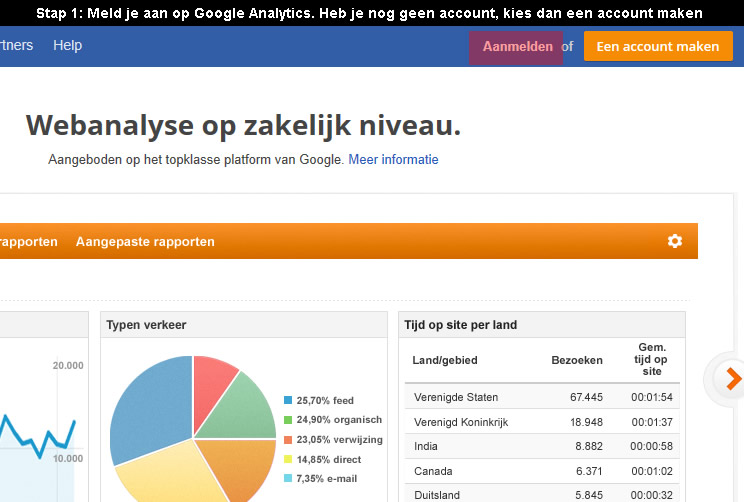The image size is (744, 502).
Task: Click the green organisch legend square
Action: [288, 420]
